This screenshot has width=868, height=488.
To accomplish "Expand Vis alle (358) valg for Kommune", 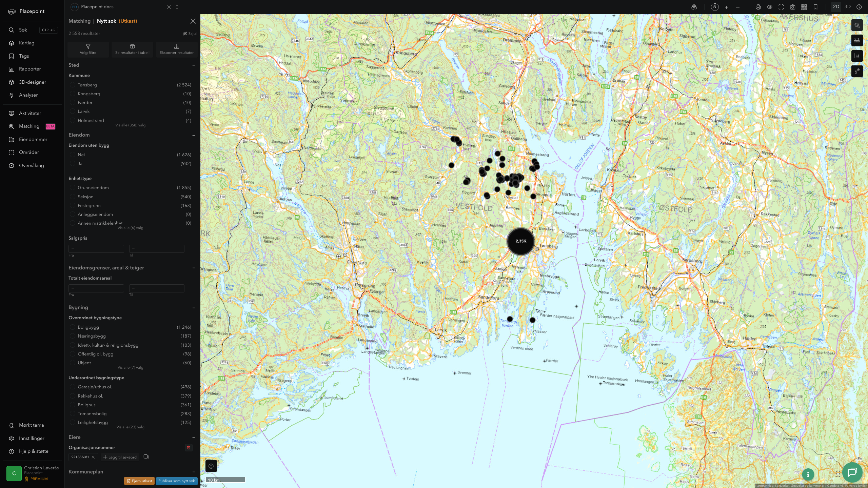I will [130, 125].
